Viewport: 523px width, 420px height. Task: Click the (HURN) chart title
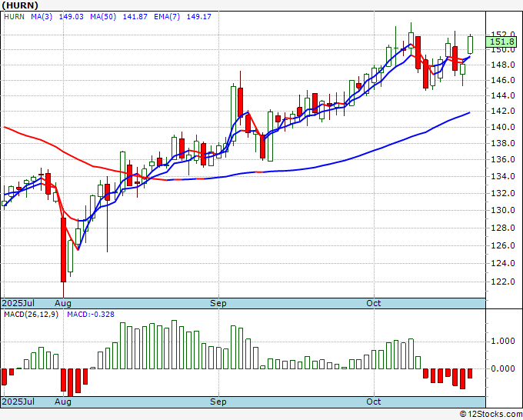(x=20, y=5)
